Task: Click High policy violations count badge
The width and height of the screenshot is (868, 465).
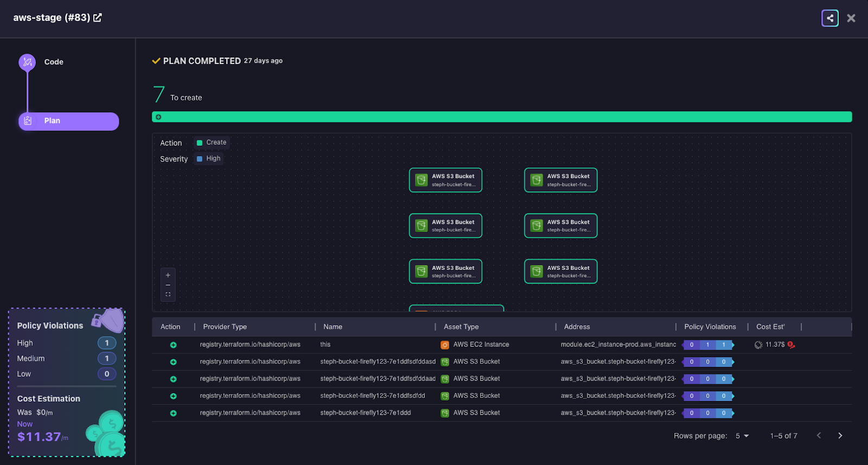Action: tap(107, 343)
